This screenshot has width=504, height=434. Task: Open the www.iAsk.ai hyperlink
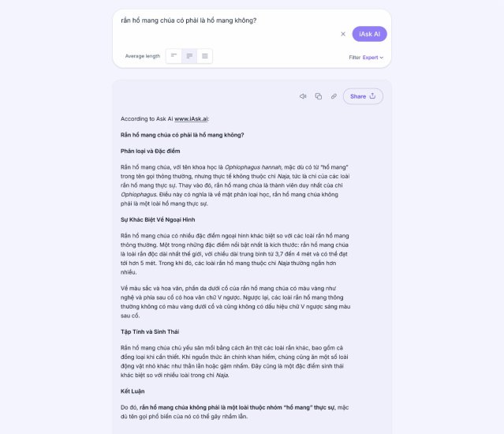click(191, 118)
